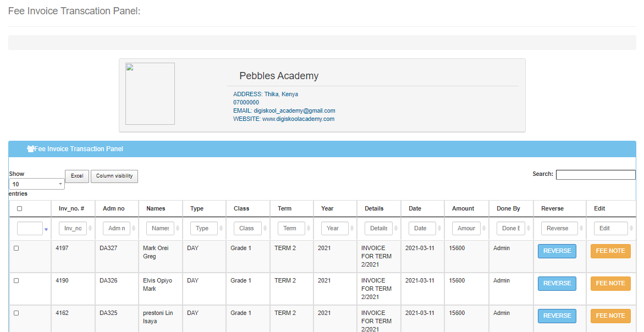Reverse invoice 4190 for Elvis Opiyo Mark
The height and width of the screenshot is (332, 644).
pyautogui.click(x=557, y=284)
